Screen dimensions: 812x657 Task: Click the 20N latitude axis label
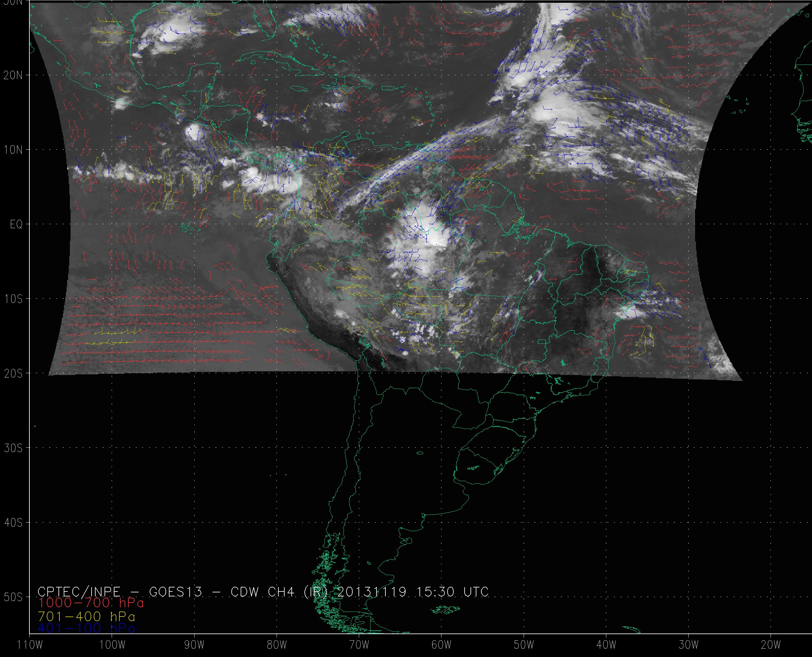click(x=13, y=75)
